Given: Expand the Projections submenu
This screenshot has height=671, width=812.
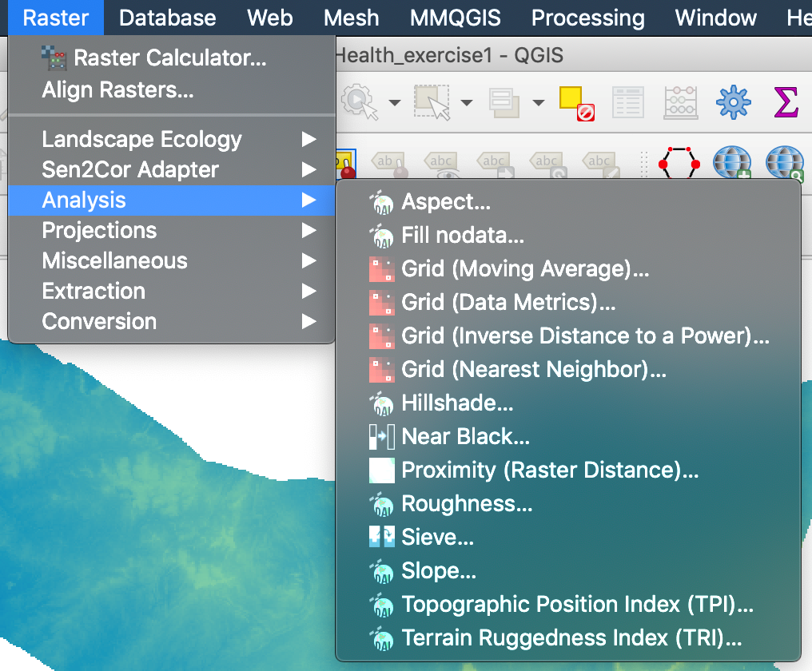Looking at the screenshot, I should (171, 230).
